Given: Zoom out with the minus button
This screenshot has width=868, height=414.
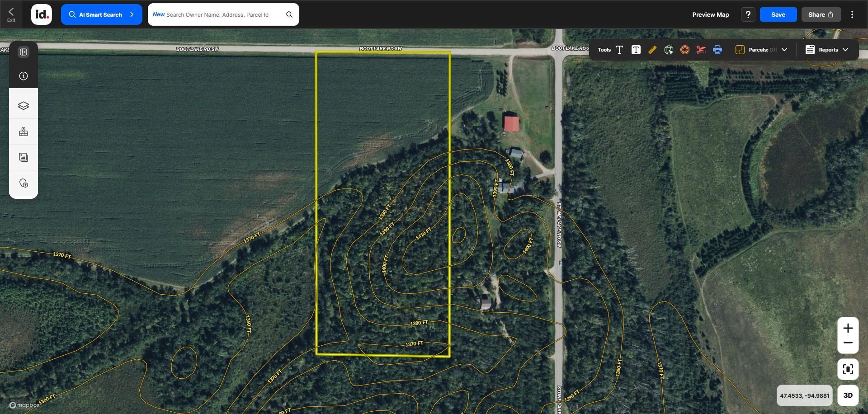Looking at the screenshot, I should point(848,343).
